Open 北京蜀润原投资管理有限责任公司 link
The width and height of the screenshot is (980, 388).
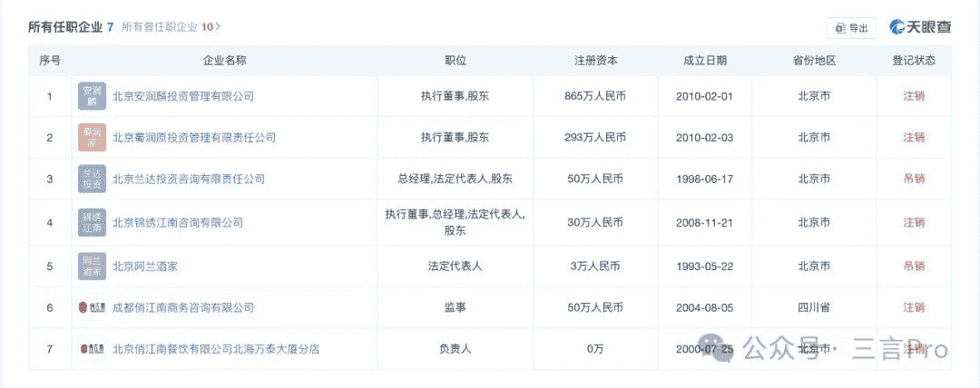tap(193, 138)
